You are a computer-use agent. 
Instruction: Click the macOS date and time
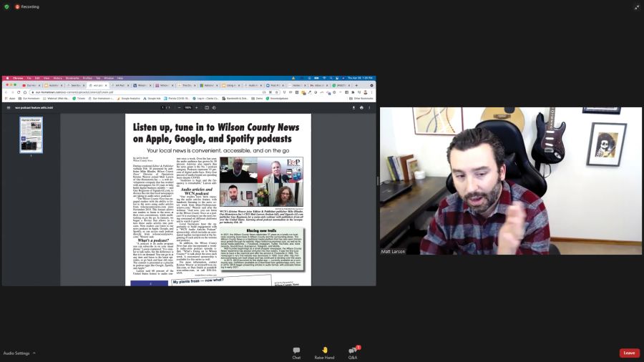[360, 78]
